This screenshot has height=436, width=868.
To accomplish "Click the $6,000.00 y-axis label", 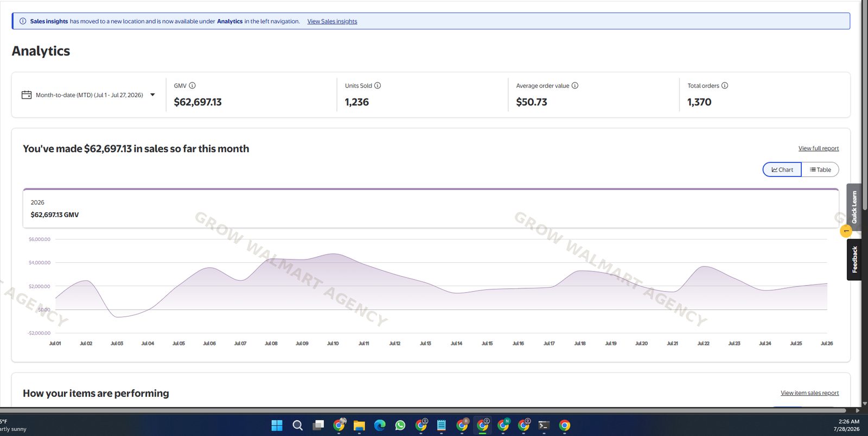I will [x=40, y=239].
